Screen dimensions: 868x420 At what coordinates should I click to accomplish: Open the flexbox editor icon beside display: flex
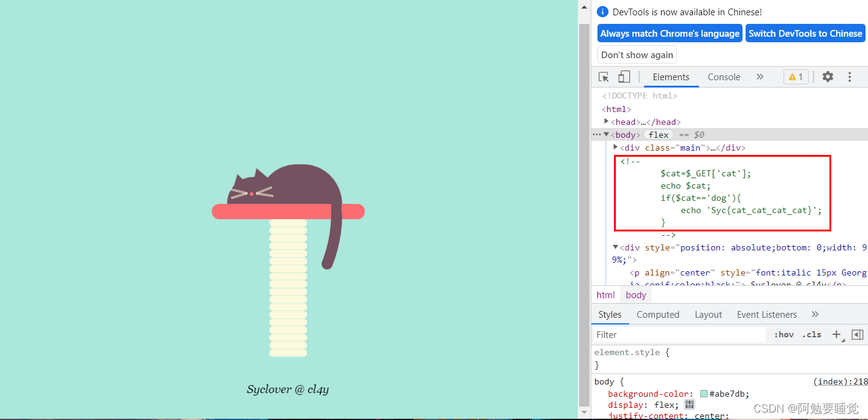[x=689, y=404]
